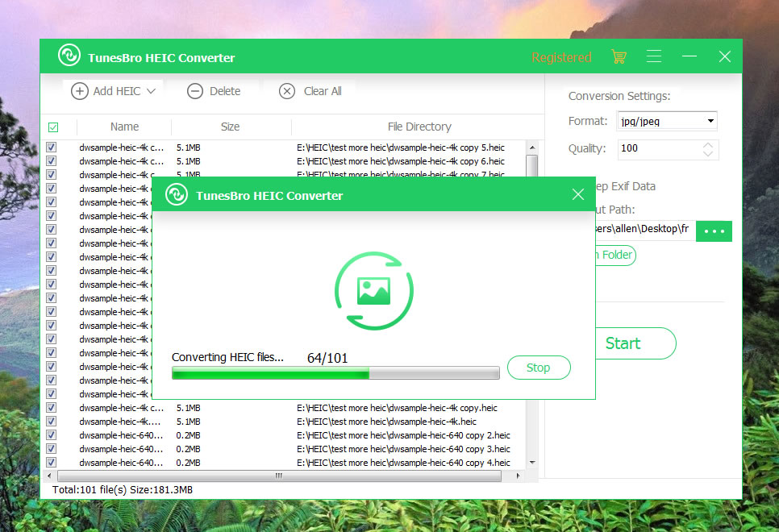Image resolution: width=779 pixels, height=532 pixels.
Task: Close the main TunesBro HEIC Converter window
Action: pos(725,56)
